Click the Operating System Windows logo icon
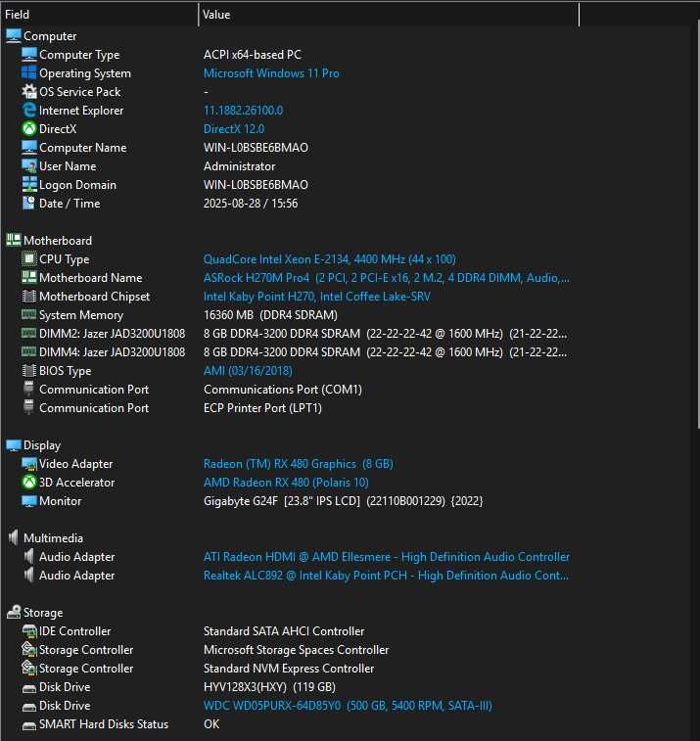700x741 pixels. 28,72
